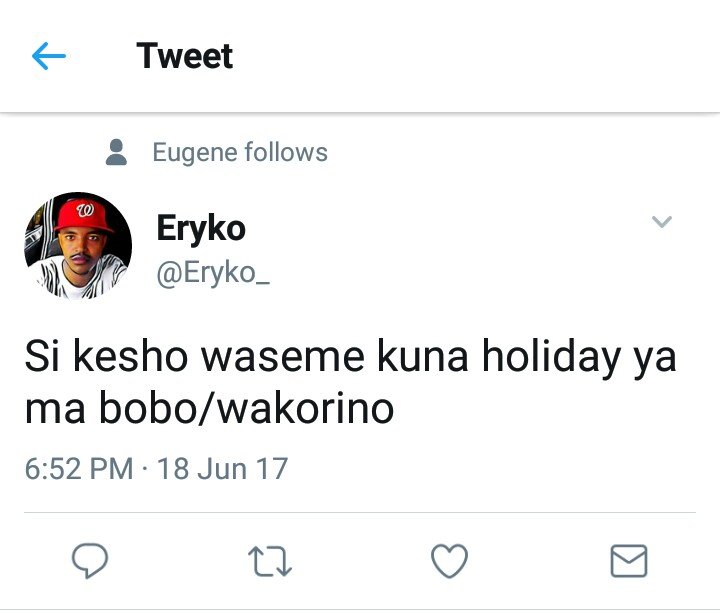Like the tweet with the heart icon
Image resolution: width=720 pixels, height=613 pixels.
tap(450, 561)
